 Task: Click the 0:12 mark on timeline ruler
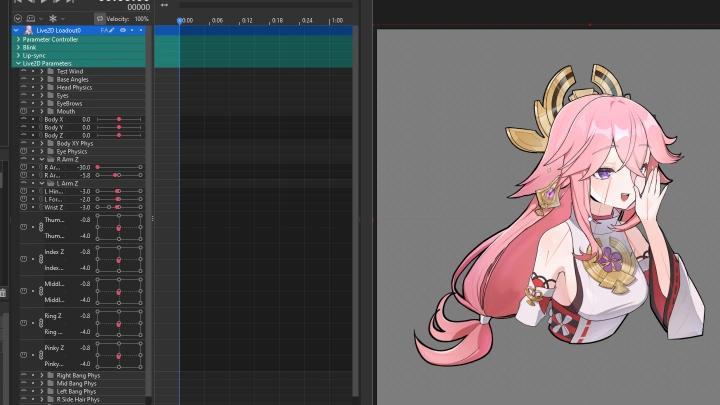click(247, 21)
